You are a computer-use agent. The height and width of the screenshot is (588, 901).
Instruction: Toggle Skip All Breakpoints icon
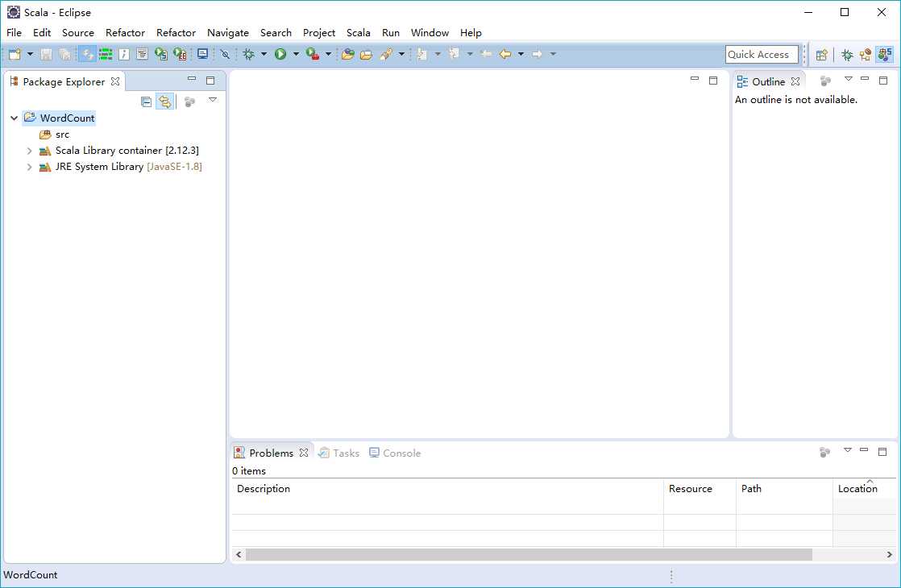226,54
